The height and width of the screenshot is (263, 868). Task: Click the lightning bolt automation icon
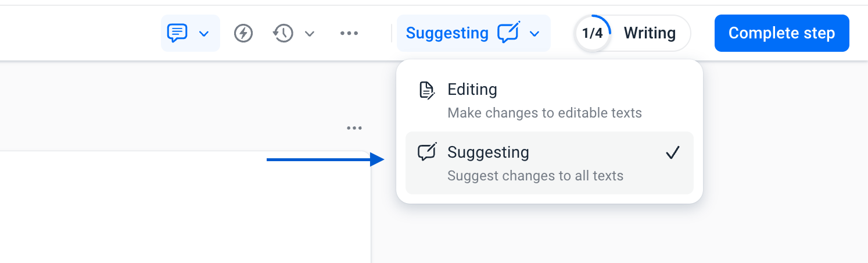pos(243,33)
